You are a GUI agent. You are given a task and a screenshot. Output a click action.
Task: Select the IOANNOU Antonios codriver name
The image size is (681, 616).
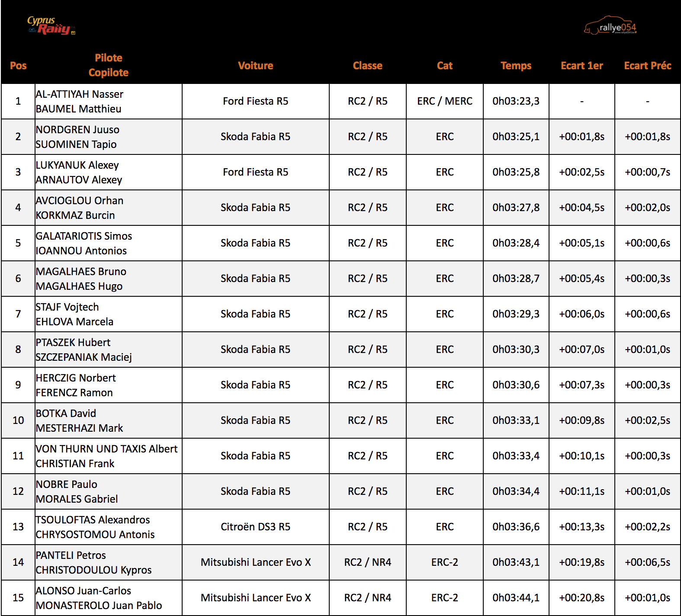coord(81,251)
